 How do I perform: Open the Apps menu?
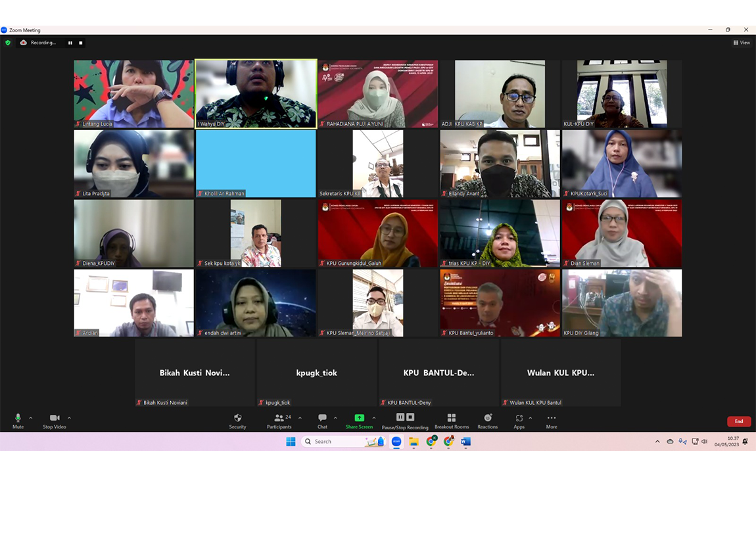coord(519,419)
